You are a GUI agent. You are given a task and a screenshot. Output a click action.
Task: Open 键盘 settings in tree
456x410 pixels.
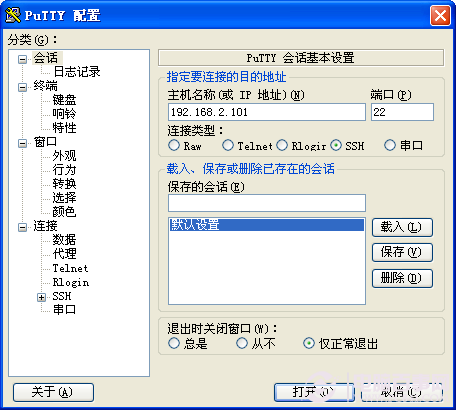click(x=64, y=100)
